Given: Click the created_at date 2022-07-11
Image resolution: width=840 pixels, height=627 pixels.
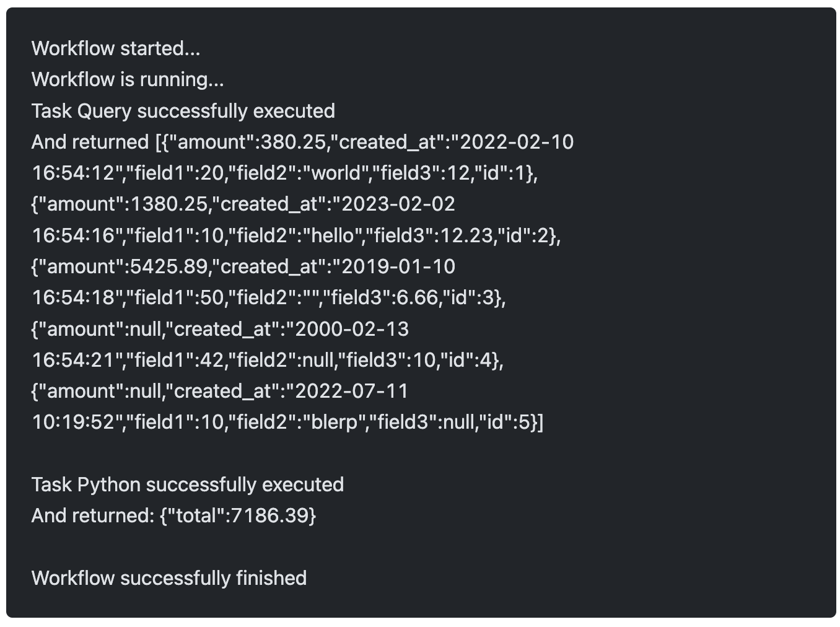Looking at the screenshot, I should (x=352, y=391).
